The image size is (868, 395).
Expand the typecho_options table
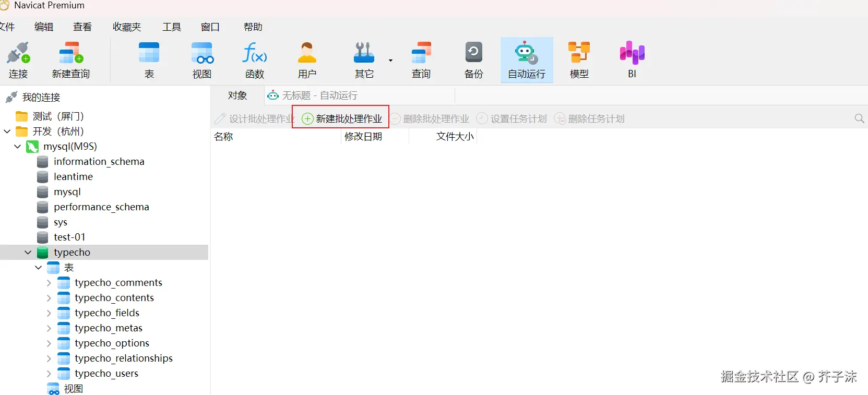click(x=49, y=343)
